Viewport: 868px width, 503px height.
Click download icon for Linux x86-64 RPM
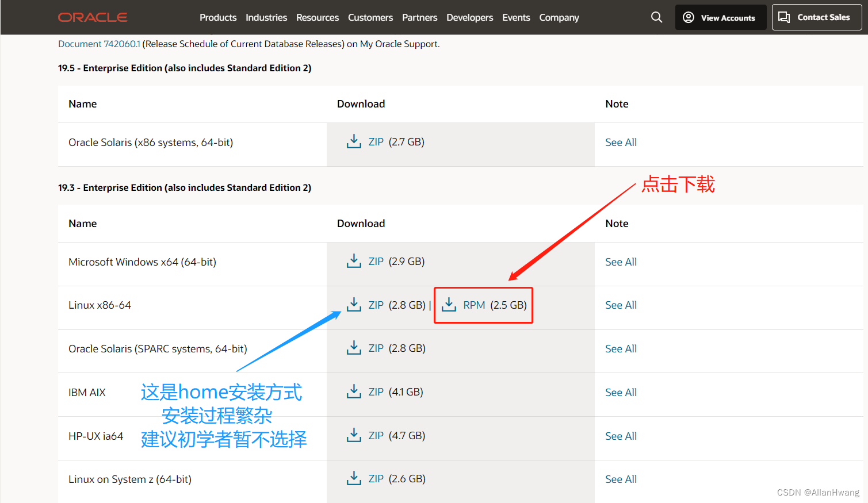tap(449, 305)
